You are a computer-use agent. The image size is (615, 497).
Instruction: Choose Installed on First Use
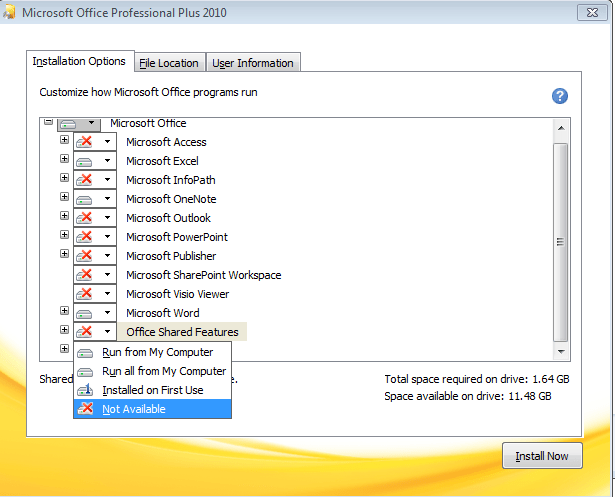click(153, 390)
